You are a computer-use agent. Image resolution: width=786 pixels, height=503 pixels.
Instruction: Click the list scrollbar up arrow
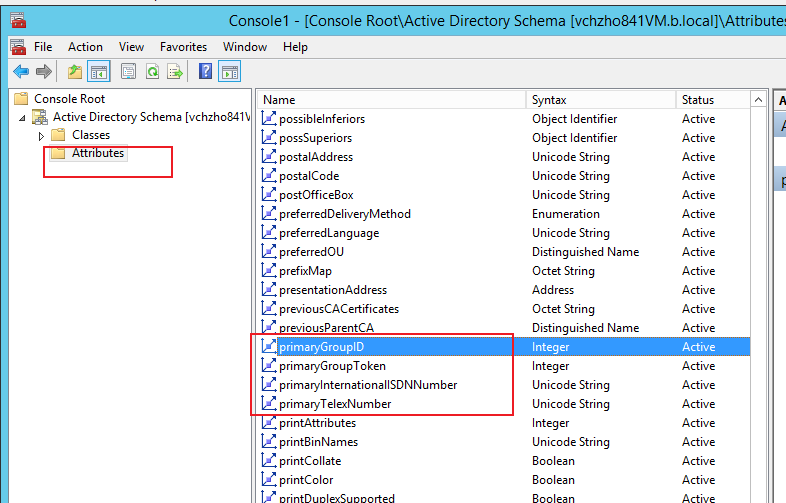pos(758,100)
